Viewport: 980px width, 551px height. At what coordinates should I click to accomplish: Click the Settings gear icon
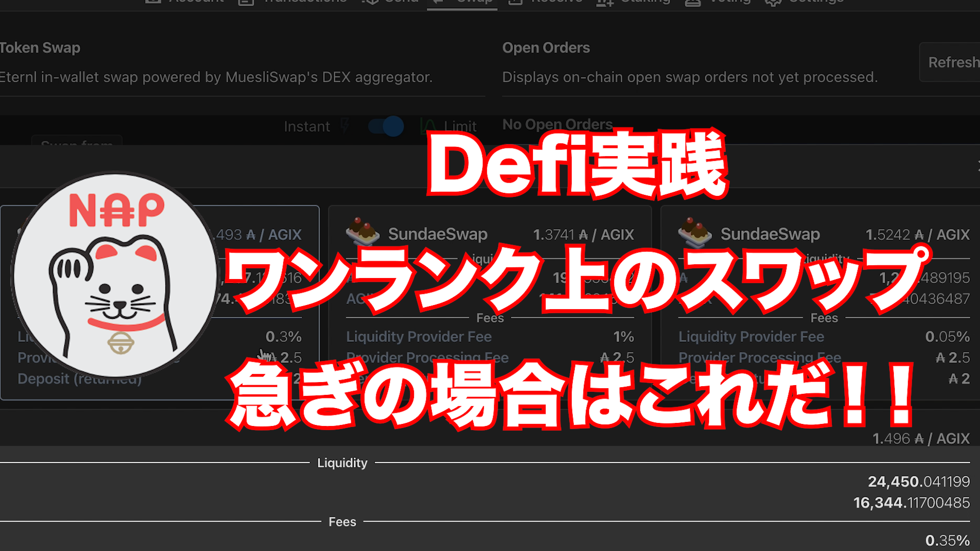click(773, 3)
